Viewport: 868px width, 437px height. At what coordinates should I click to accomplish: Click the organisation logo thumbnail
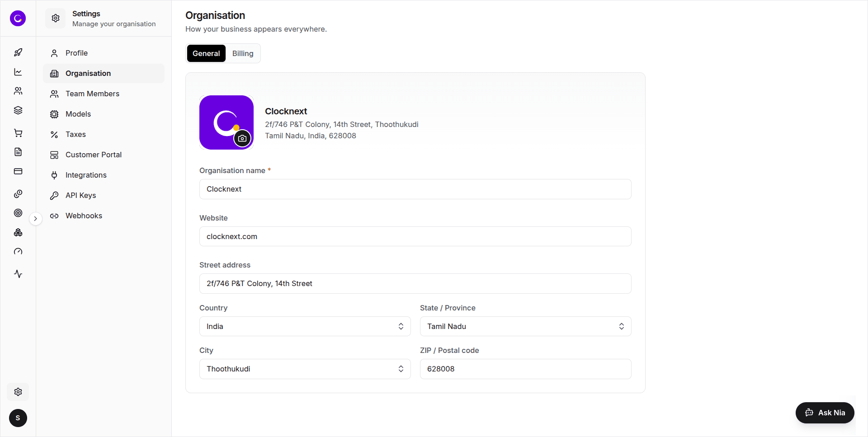[x=226, y=122]
